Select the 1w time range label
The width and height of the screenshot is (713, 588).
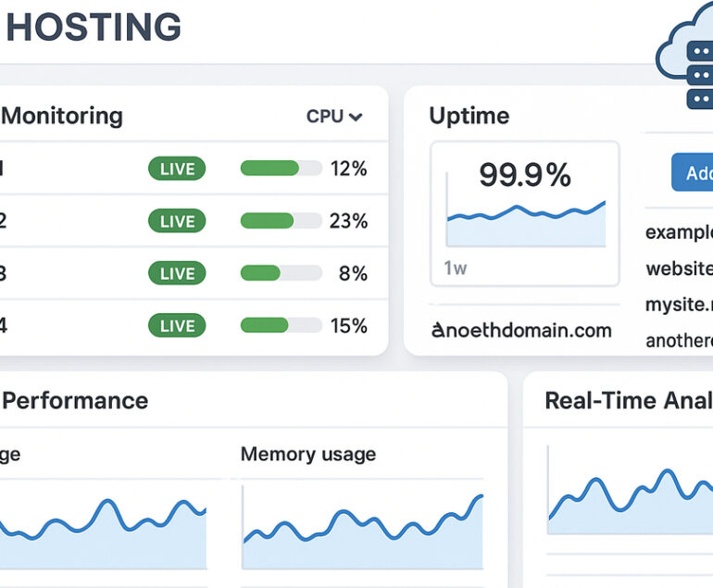(455, 269)
